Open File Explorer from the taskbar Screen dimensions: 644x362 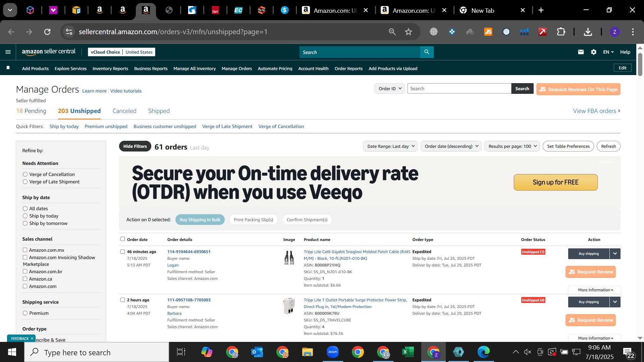[x=307, y=352]
